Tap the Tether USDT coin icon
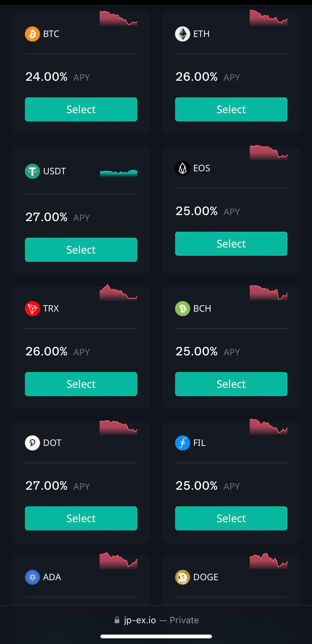The width and height of the screenshot is (312, 644). (x=32, y=171)
